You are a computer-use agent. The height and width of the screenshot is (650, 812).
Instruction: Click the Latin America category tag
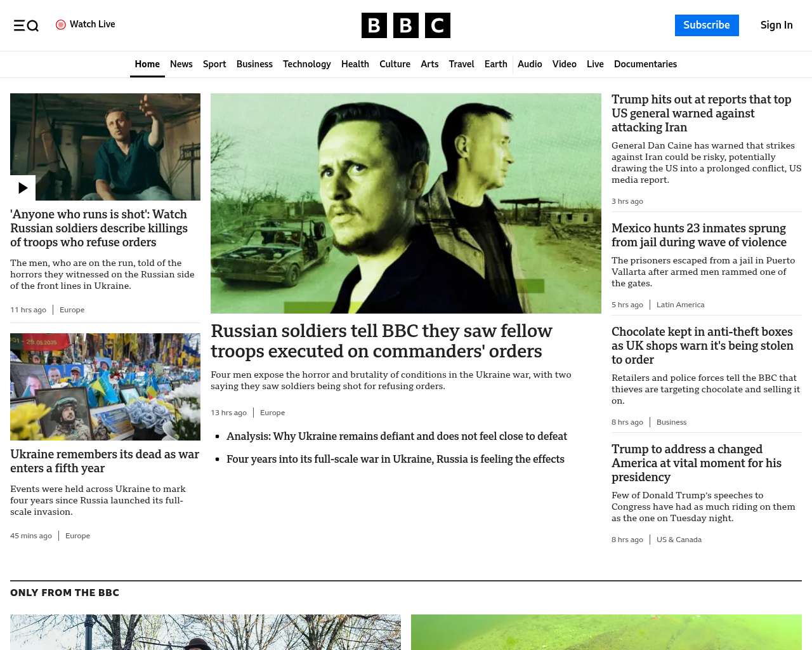click(680, 305)
